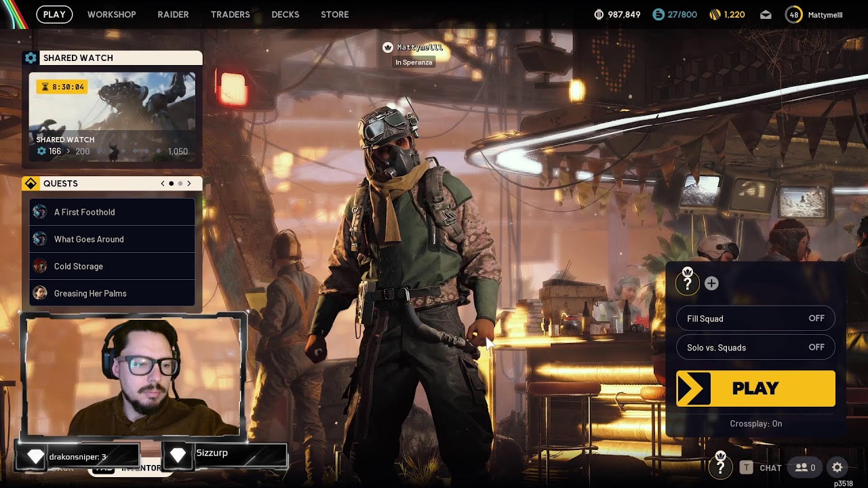Open the DECKS tab
This screenshot has width=868, height=488.
tap(285, 14)
